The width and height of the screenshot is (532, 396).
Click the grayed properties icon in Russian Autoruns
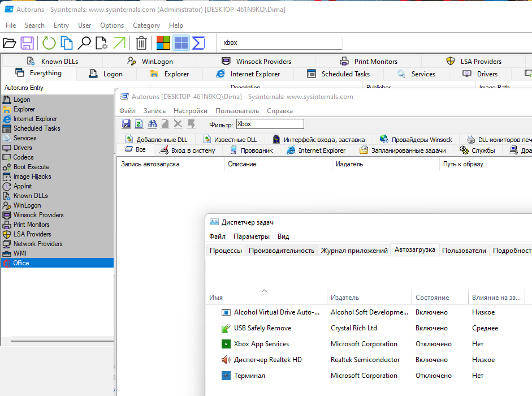(x=165, y=124)
